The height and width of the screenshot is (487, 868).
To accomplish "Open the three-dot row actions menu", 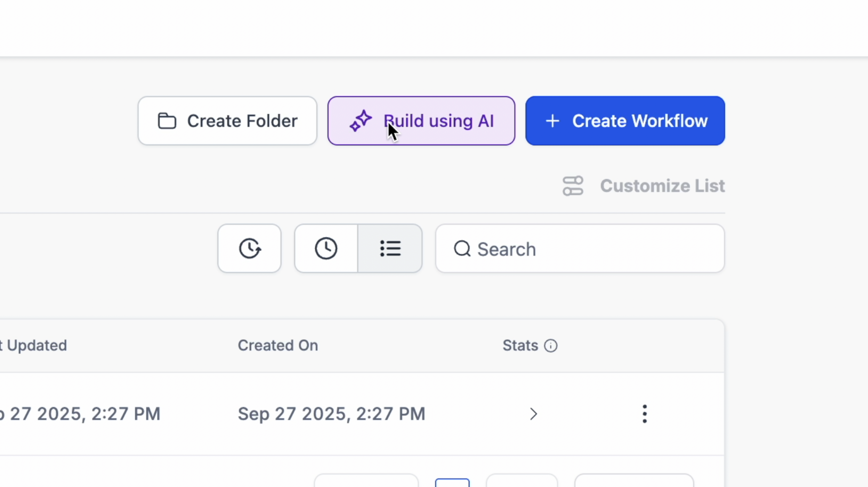I will 644,414.
